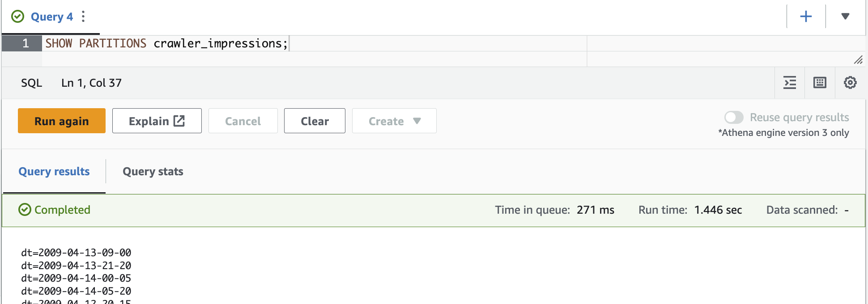Switch to the Query stats tab

tap(153, 172)
